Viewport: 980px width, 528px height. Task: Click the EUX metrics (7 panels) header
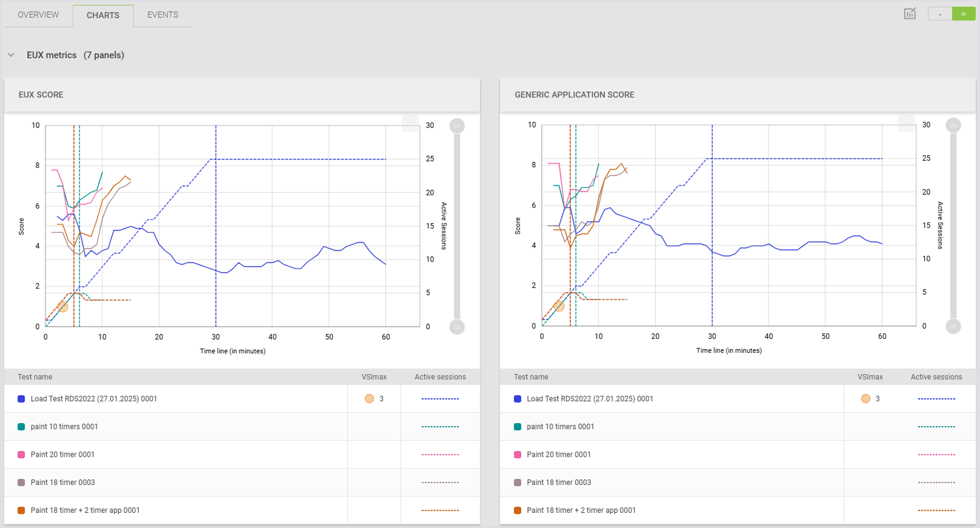(x=75, y=55)
